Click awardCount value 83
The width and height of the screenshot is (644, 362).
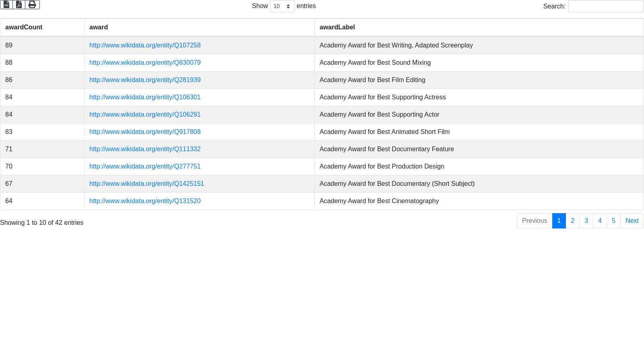click(9, 132)
